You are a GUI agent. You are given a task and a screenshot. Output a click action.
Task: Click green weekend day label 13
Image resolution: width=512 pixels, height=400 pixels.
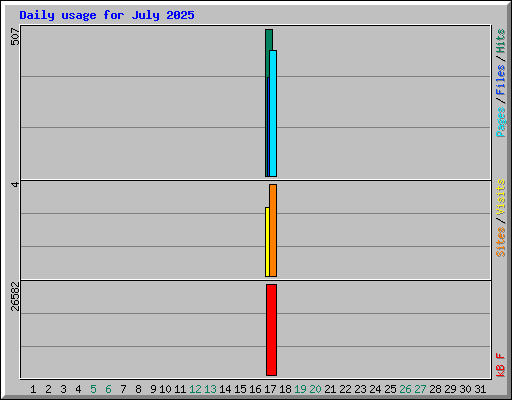pyautogui.click(x=210, y=389)
